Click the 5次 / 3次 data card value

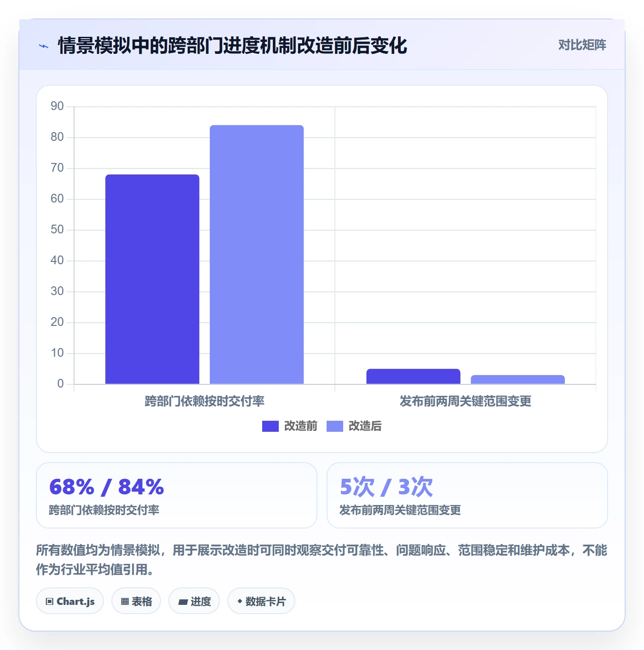pyautogui.click(x=386, y=487)
